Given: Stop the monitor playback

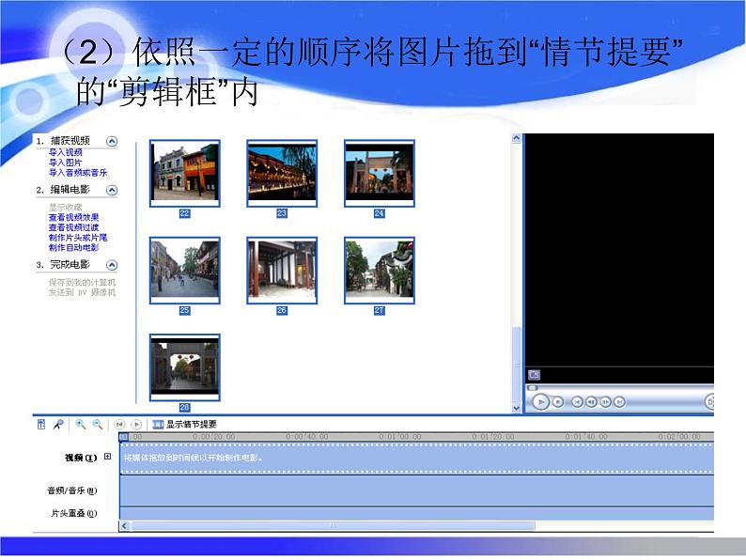Looking at the screenshot, I should [557, 402].
